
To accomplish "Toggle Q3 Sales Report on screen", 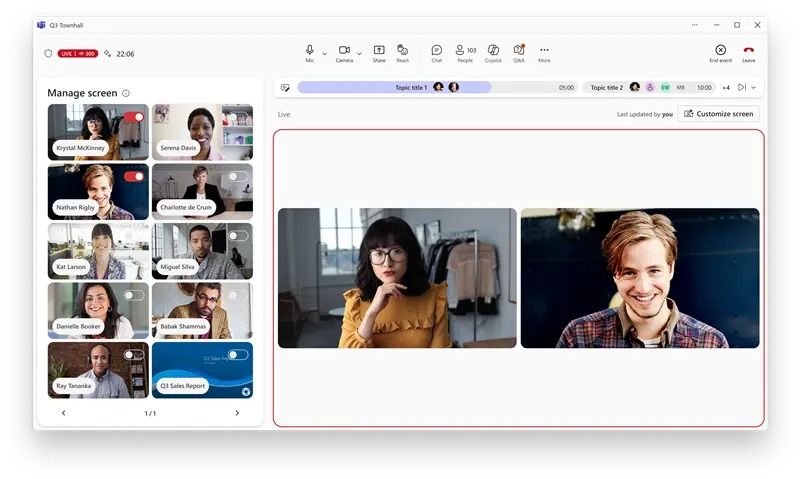I will (238, 355).
